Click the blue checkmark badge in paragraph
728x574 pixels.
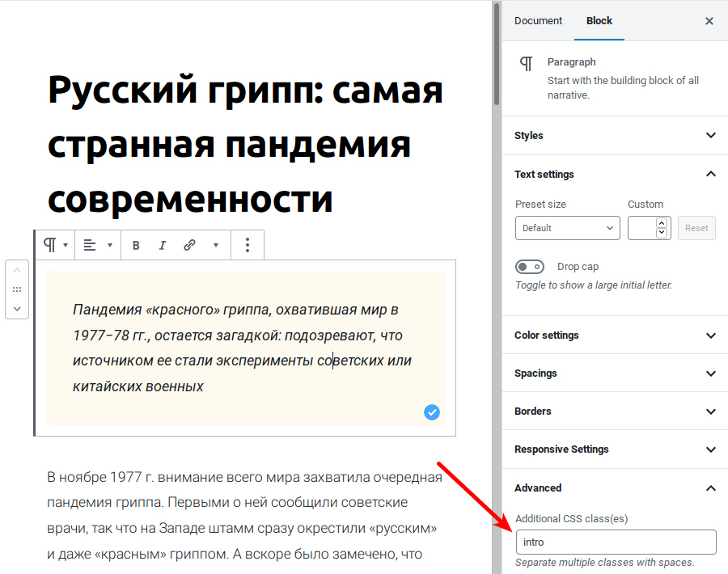(x=432, y=412)
